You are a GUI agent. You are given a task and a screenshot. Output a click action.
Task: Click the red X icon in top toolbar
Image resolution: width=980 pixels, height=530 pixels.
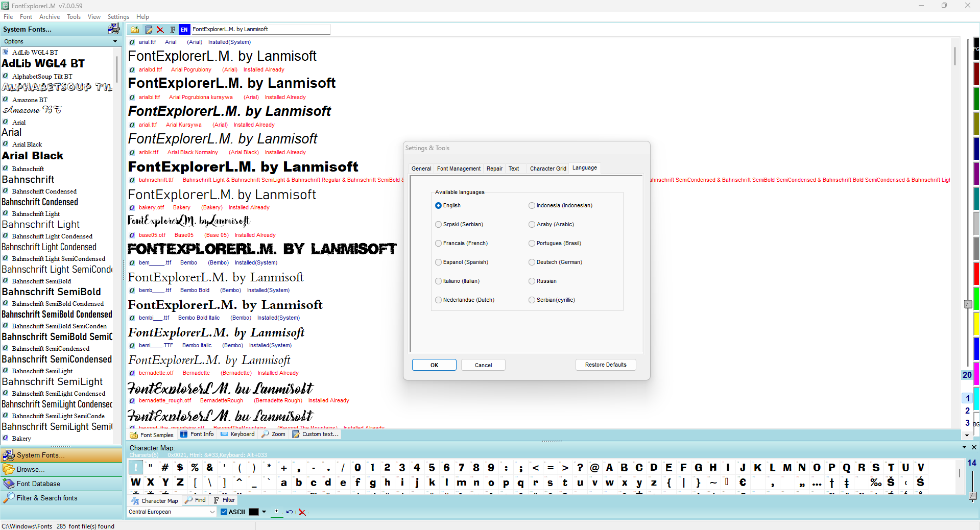click(160, 30)
